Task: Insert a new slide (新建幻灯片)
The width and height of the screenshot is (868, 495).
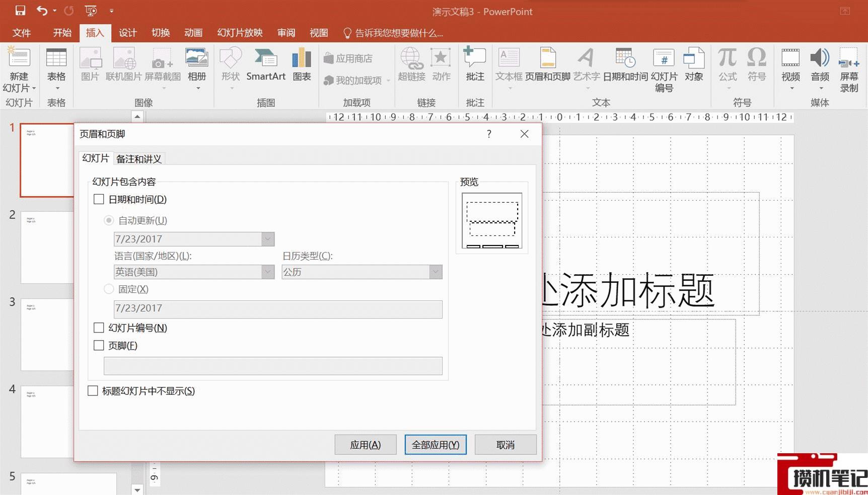Action: (x=19, y=70)
